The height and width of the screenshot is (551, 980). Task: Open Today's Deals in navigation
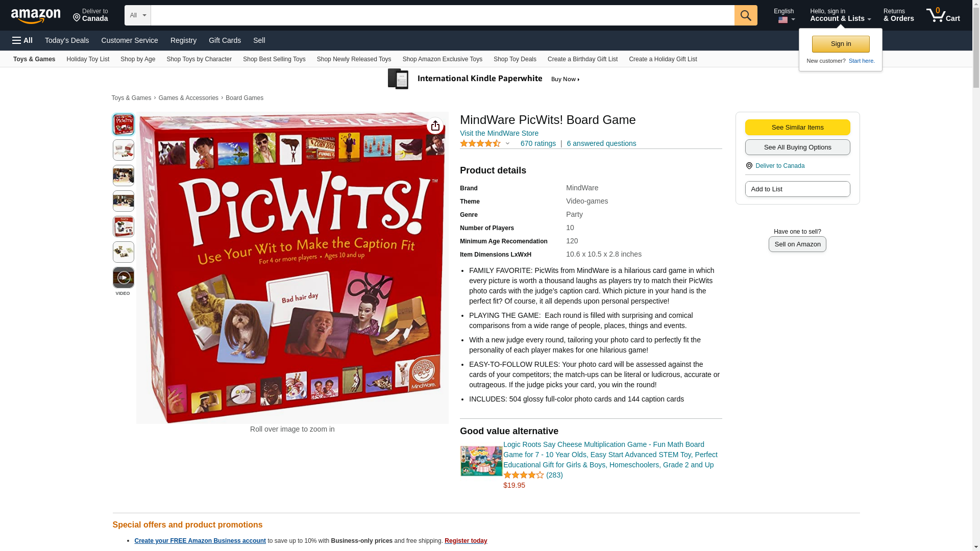click(67, 40)
